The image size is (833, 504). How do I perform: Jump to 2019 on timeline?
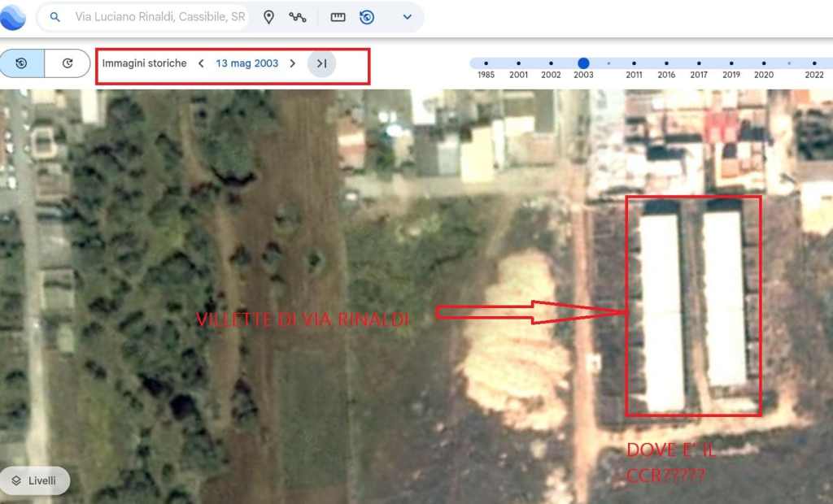[x=731, y=63]
